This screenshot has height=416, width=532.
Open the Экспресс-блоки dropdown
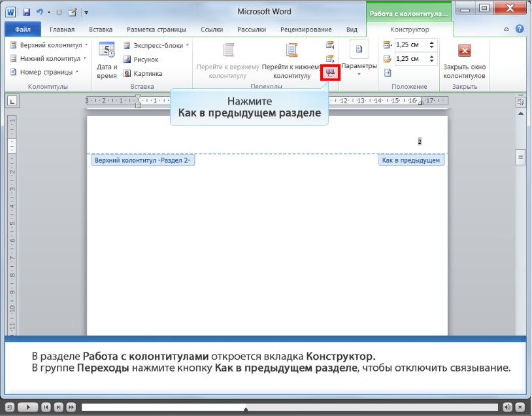pyautogui.click(x=156, y=45)
